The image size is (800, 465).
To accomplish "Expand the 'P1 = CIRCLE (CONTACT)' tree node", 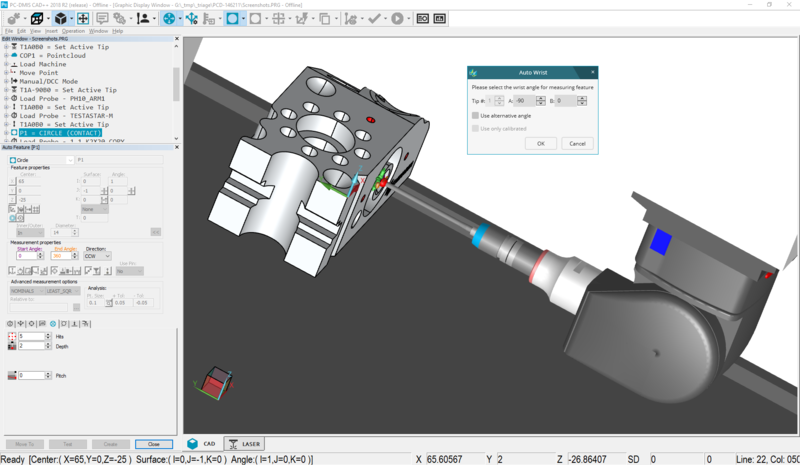I will click(x=6, y=132).
